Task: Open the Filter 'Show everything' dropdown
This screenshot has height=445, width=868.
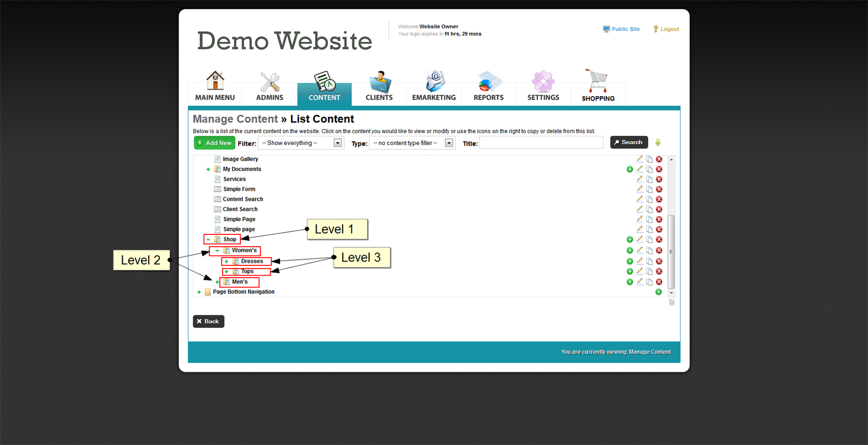Action: 301,143
